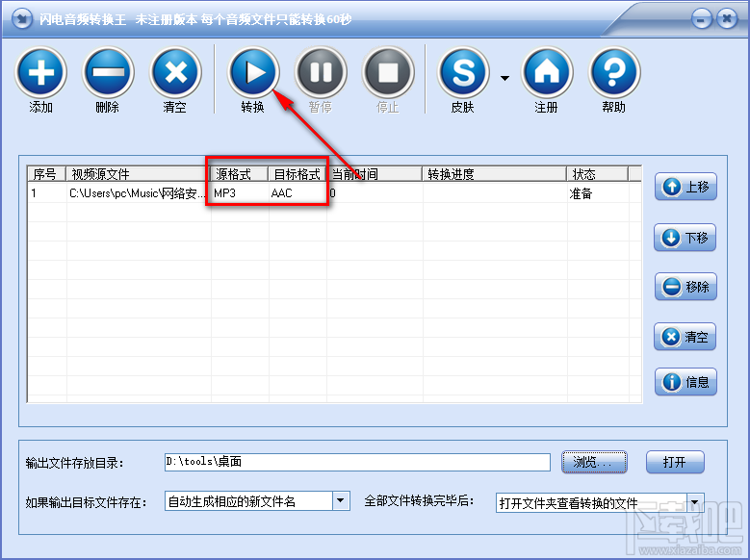Screen dimensions: 750x560
Task: Show file details with 信息 button
Action: coord(685,382)
